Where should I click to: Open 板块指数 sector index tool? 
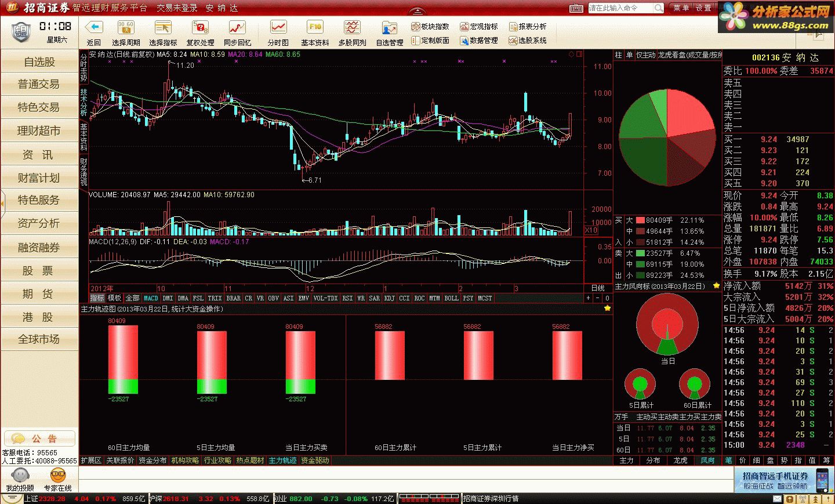point(430,27)
